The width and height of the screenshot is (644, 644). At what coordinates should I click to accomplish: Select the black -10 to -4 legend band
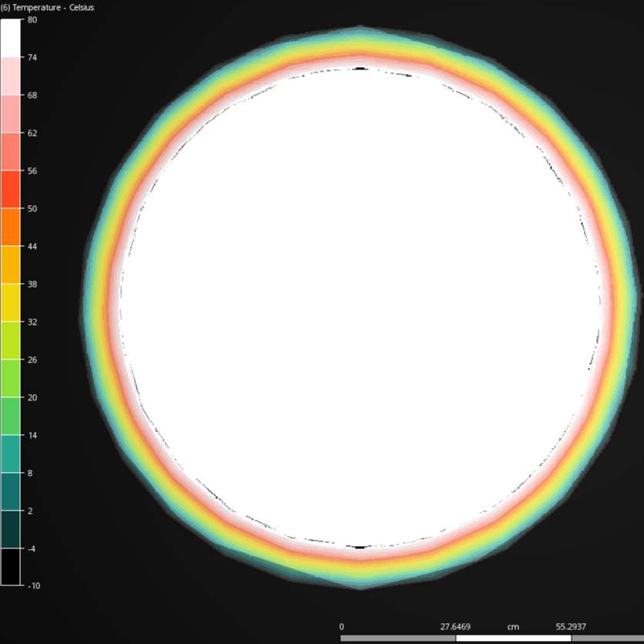(x=10, y=567)
